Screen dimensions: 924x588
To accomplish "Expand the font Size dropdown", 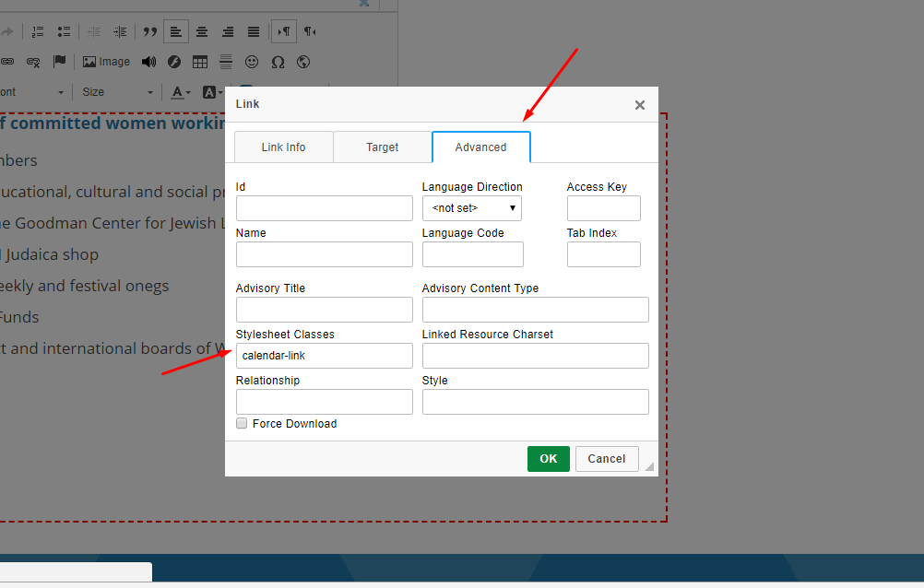I will pos(117,92).
